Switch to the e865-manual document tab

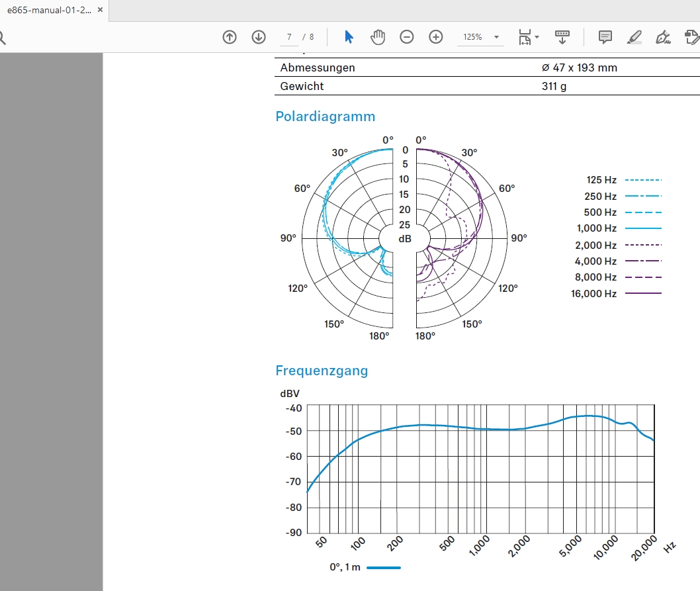[45, 11]
